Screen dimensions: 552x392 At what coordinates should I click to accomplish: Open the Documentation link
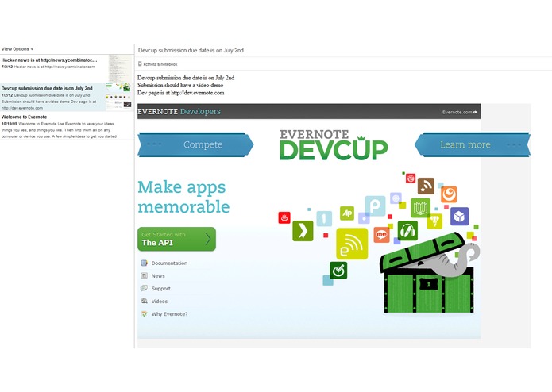pos(169,263)
